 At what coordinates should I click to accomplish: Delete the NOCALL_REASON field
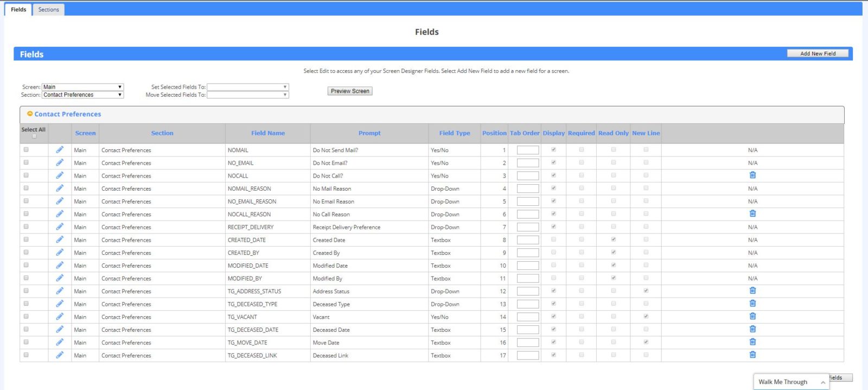[x=752, y=214]
